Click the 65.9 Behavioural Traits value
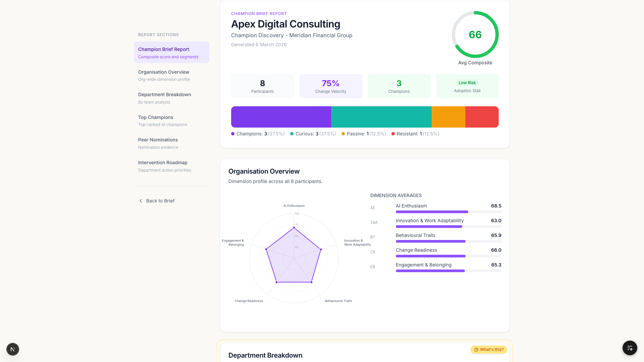The width and height of the screenshot is (644, 362). point(496,235)
